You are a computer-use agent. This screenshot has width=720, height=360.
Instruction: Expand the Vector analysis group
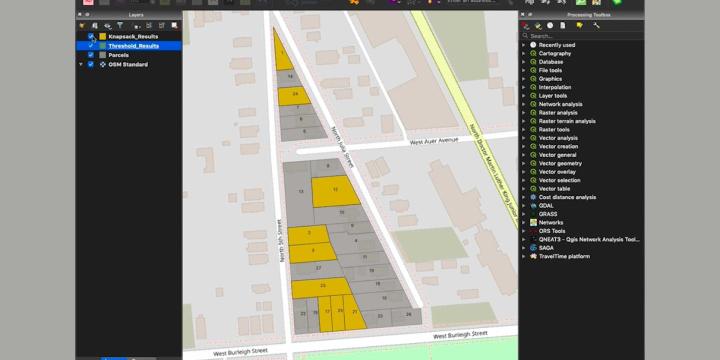(x=523, y=138)
